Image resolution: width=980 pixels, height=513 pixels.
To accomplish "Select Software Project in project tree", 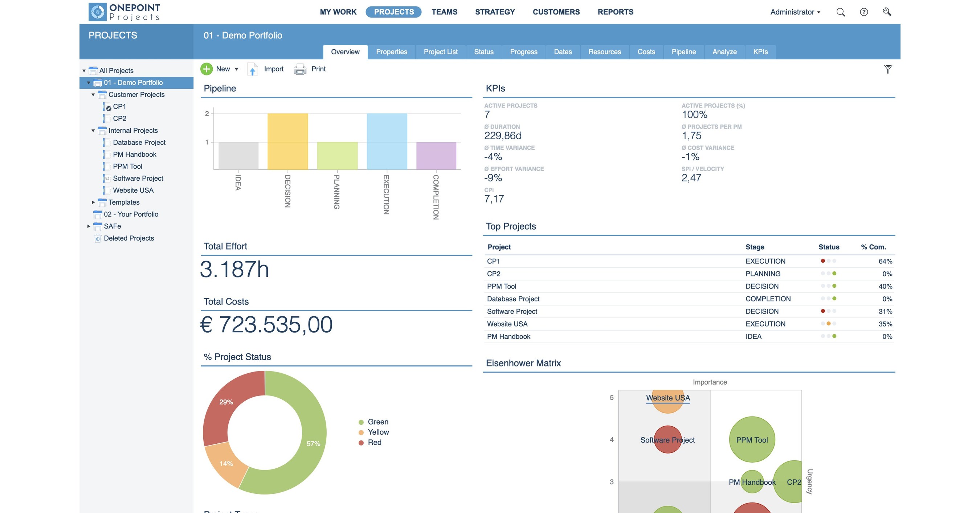I will pos(138,178).
